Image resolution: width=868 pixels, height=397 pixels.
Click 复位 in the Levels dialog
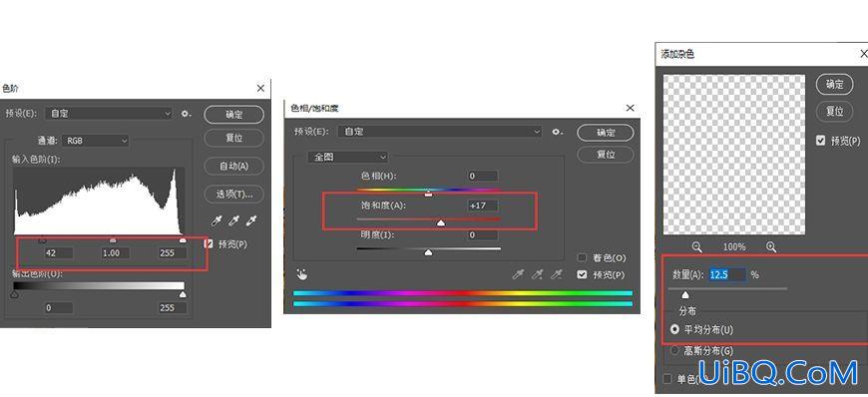234,138
